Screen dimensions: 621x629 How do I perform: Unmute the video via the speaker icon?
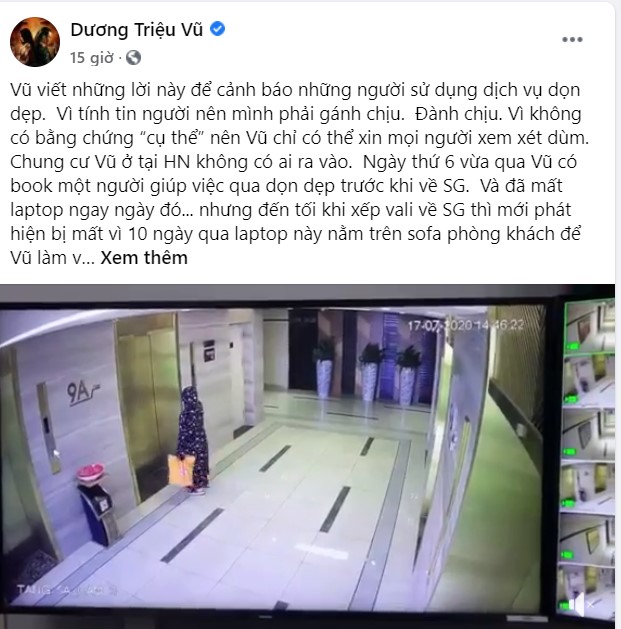[x=577, y=604]
